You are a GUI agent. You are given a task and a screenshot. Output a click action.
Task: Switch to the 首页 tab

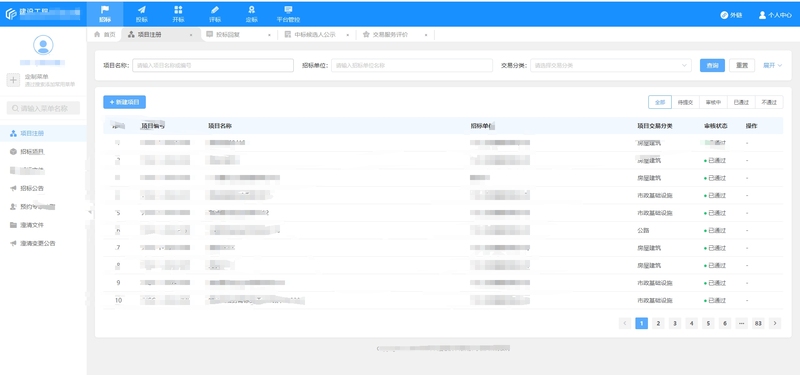tap(105, 35)
